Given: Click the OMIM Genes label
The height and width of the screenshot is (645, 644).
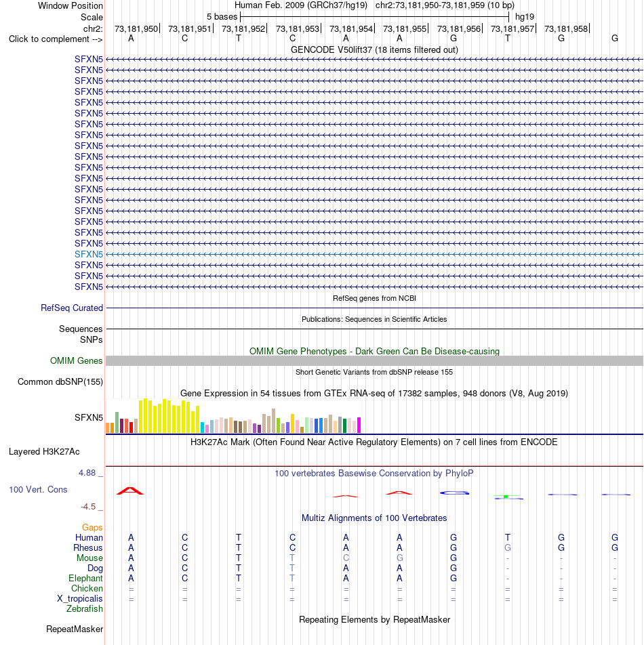Looking at the screenshot, I should click(76, 360).
